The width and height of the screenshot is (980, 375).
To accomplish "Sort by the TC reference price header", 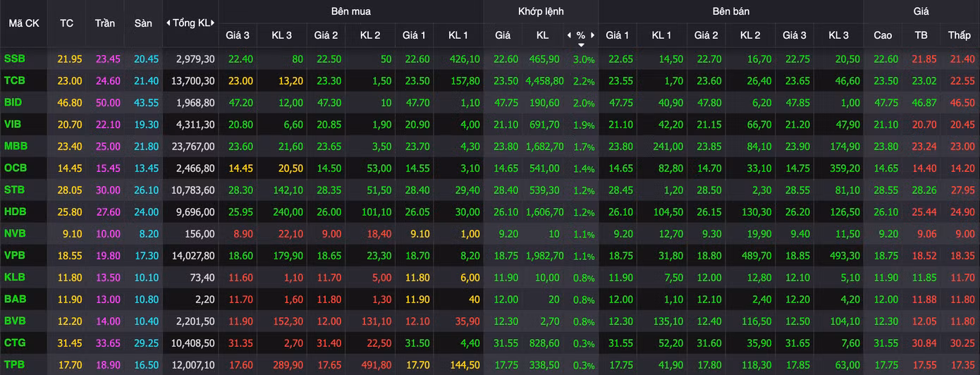I will tap(66, 23).
